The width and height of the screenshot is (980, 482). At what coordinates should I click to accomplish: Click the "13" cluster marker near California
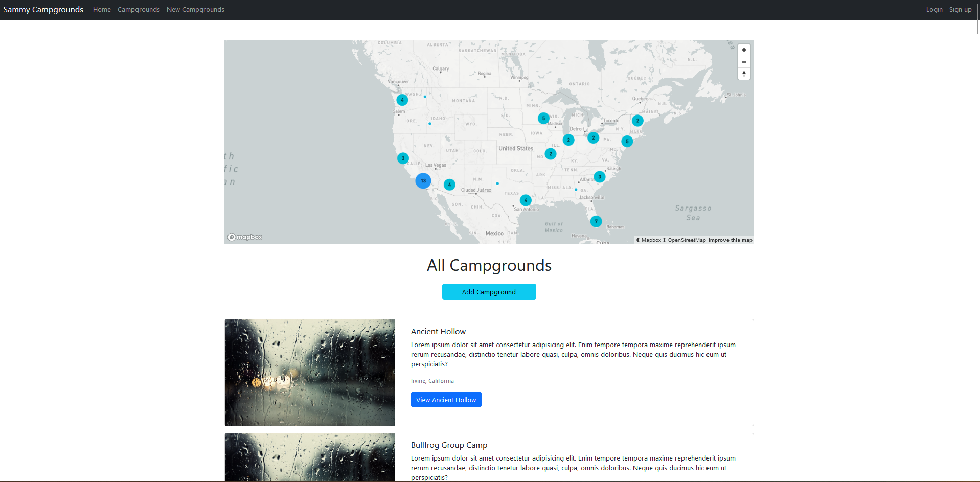tap(423, 180)
